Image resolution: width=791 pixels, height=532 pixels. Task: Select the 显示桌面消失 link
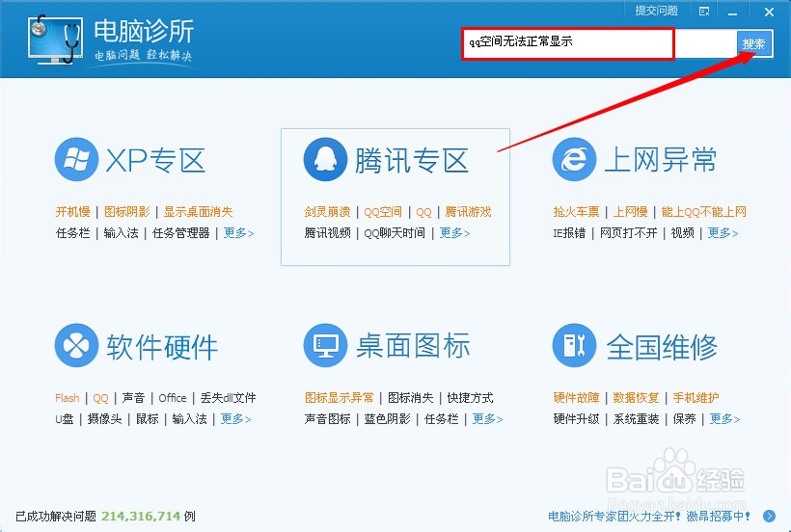click(198, 212)
